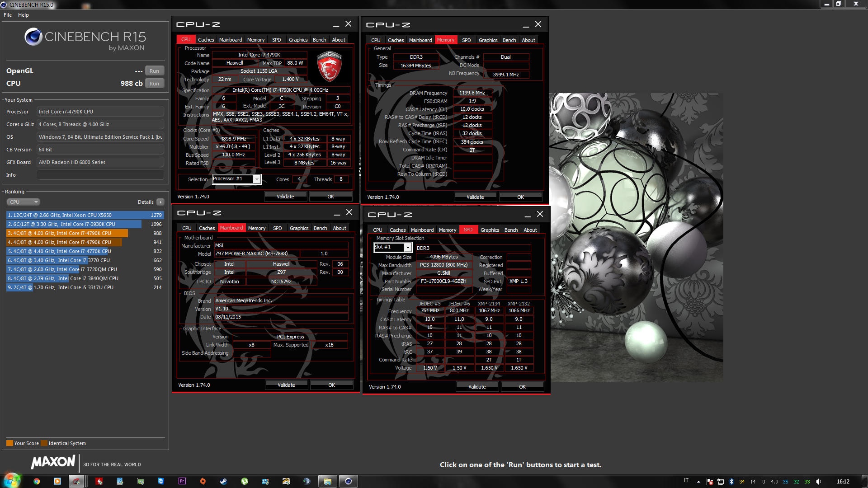Click OK in bottom-right SPD CPU-Z
Screen dimensions: 868x488
522,387
